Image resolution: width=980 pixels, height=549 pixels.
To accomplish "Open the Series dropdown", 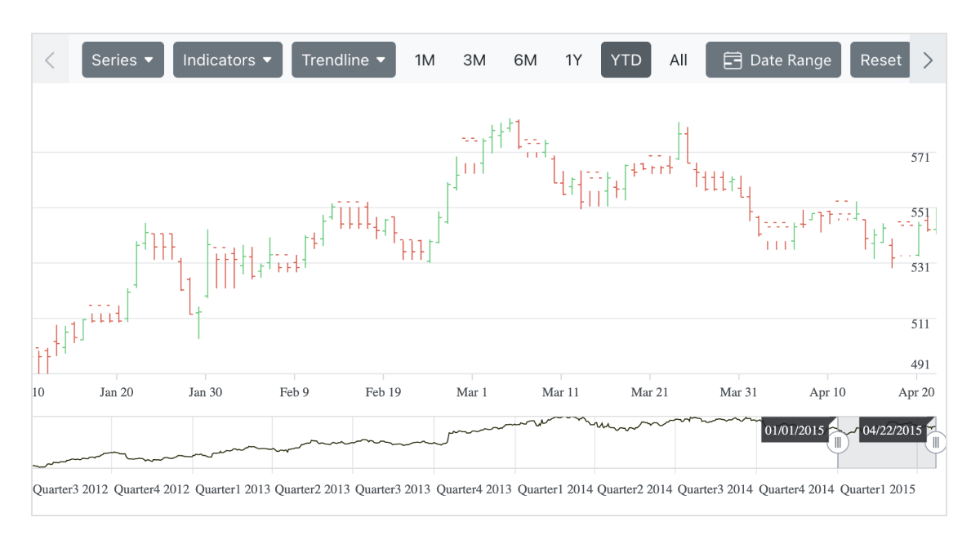I will pyautogui.click(x=122, y=59).
